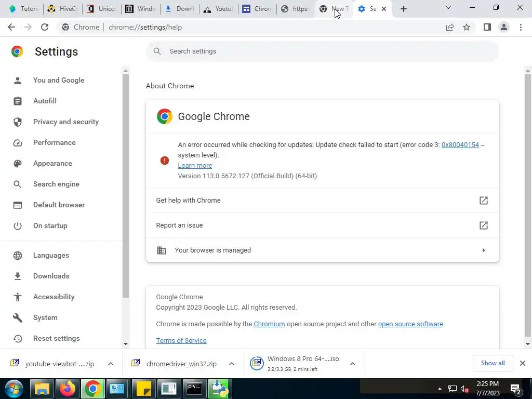The image size is (532, 399).
Task: Click the share this page icon
Action: [450, 27]
